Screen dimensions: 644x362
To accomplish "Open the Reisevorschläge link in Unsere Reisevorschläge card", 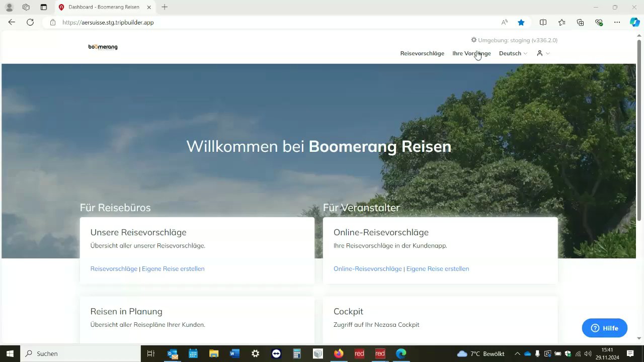I will coord(114,268).
